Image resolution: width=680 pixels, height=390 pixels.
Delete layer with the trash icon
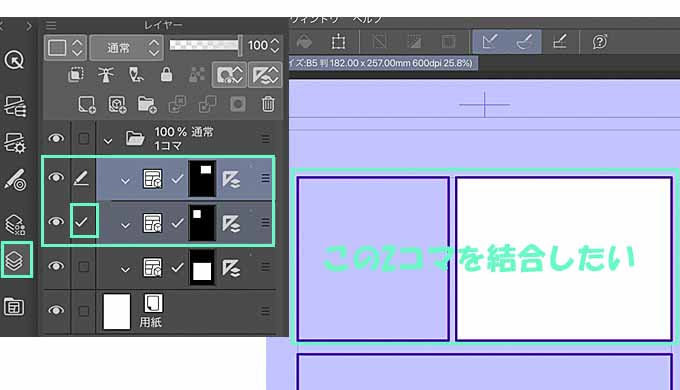pyautogui.click(x=268, y=104)
